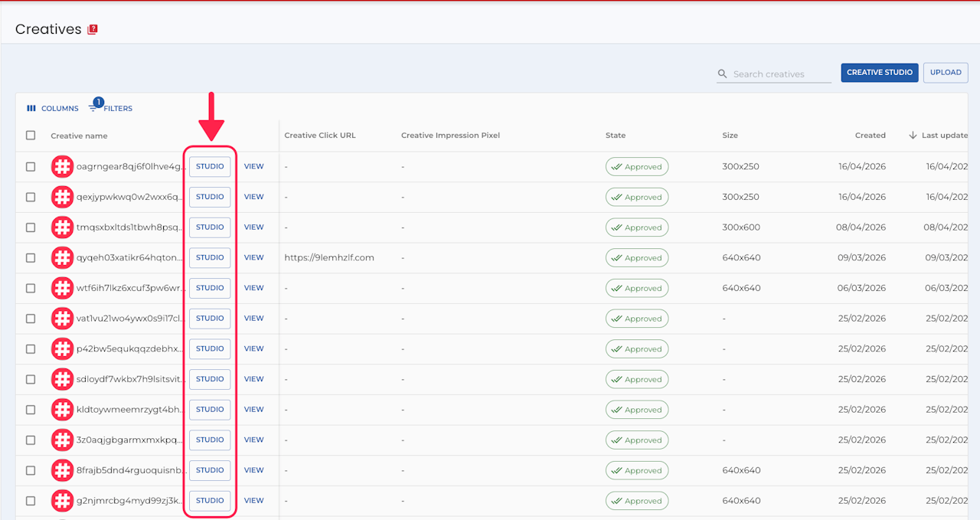This screenshot has width=980, height=520.
Task: Open the Filters icon with badge
Action: click(93, 108)
